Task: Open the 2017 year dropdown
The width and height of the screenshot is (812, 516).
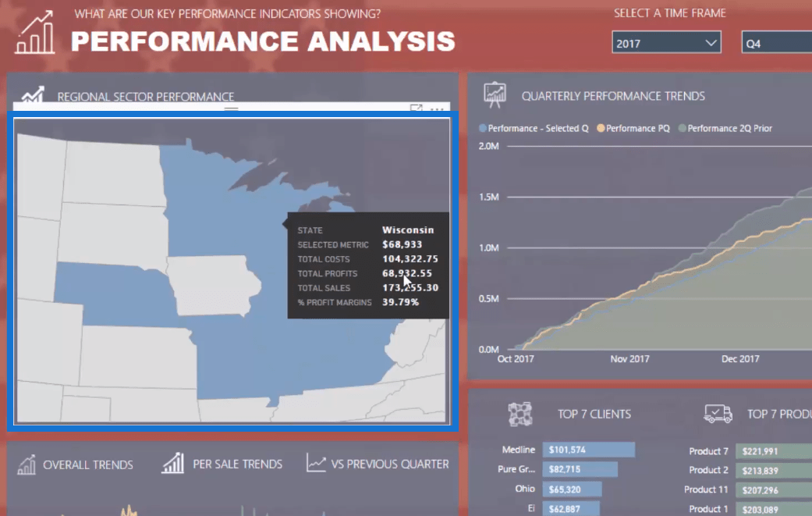Action: pyautogui.click(x=666, y=42)
